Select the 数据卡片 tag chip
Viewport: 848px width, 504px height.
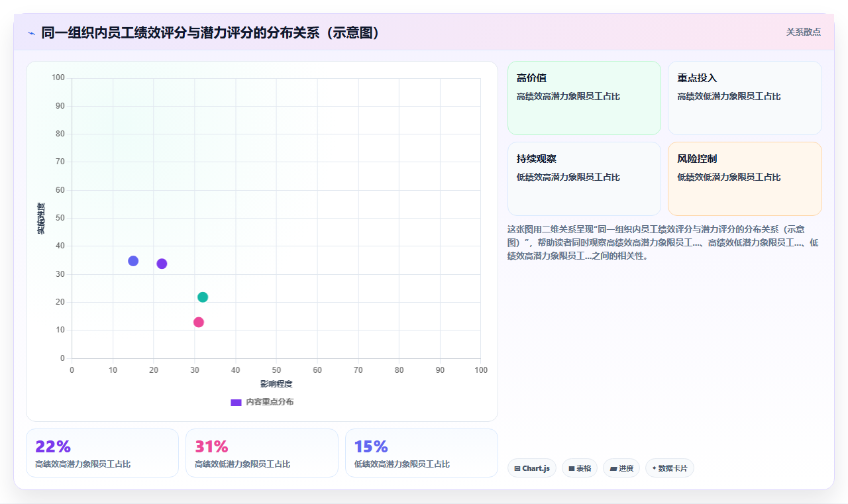(670, 468)
